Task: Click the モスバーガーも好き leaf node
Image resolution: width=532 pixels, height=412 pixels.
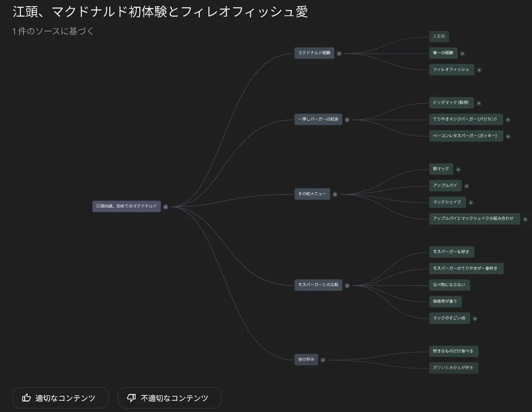Action: pyautogui.click(x=452, y=252)
